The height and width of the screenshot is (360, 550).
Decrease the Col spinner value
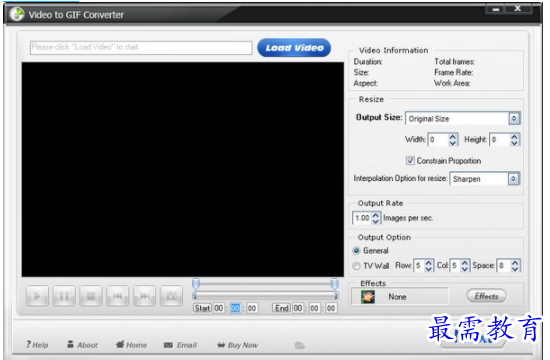465,269
